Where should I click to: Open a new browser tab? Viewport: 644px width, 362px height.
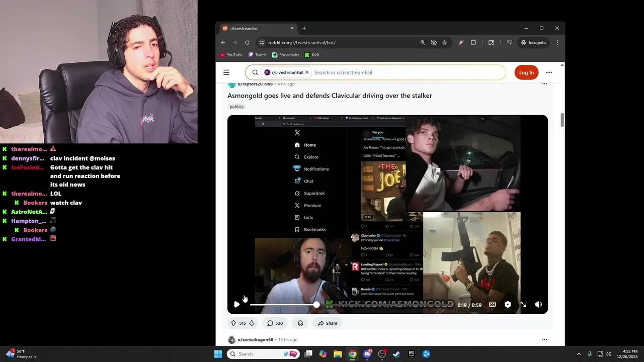[304, 29]
